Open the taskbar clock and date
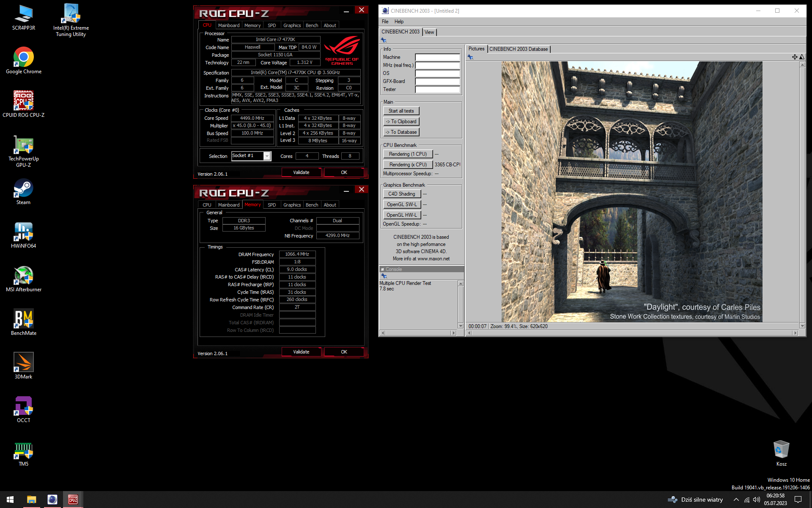Viewport: 812px width, 508px height. click(775, 500)
